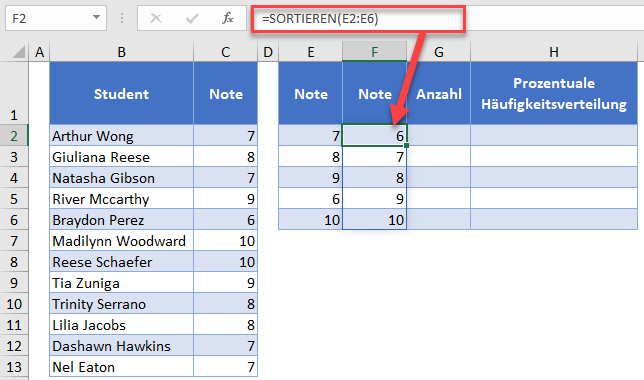644x380 pixels.
Task: Click the 'Student' header cell
Action: 122,93
